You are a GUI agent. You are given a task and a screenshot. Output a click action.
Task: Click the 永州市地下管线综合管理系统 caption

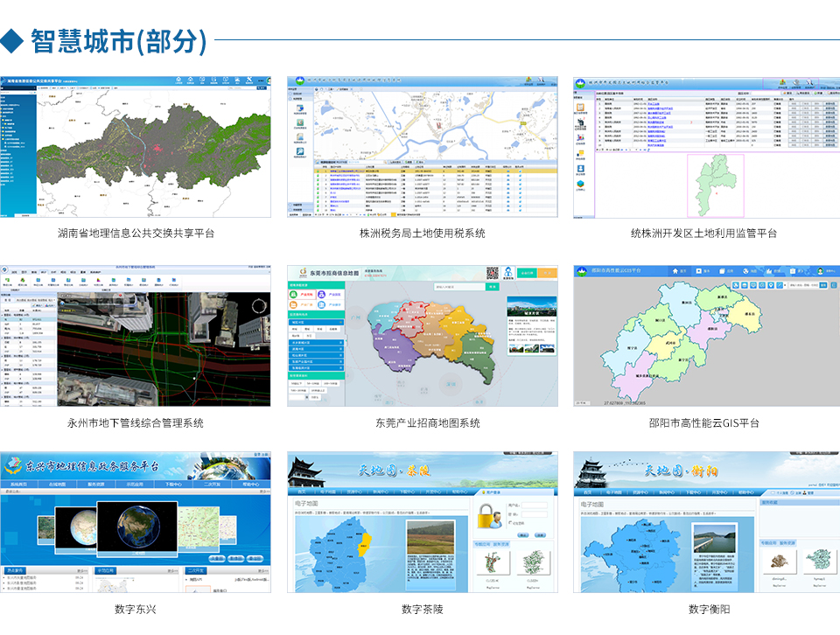click(x=136, y=423)
